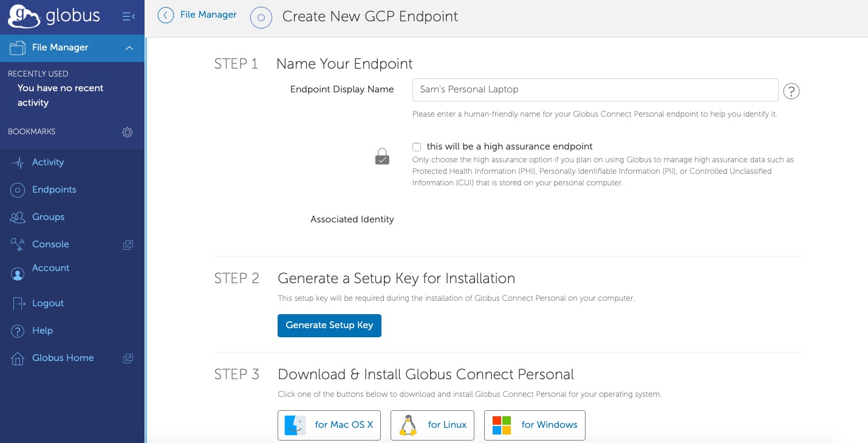Screen dimensions: 868x443
Task: Click 'Generate a Setup Key for Installation' heading
Action: point(396,278)
